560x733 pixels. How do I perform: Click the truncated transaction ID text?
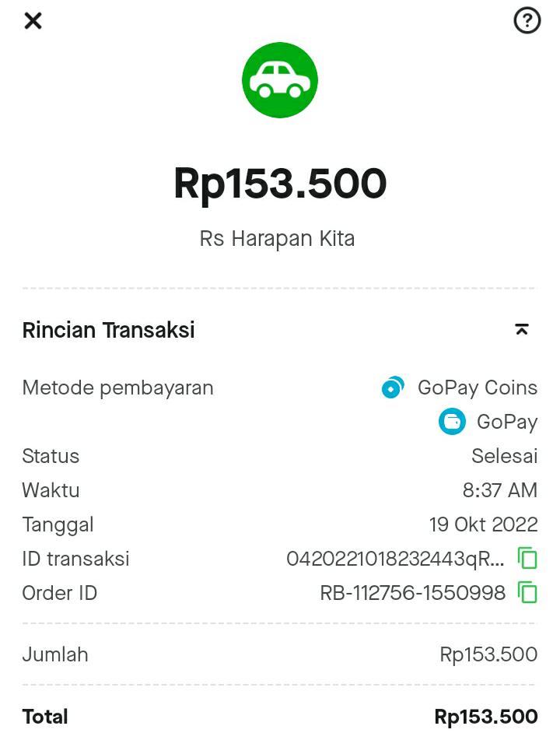(395, 559)
